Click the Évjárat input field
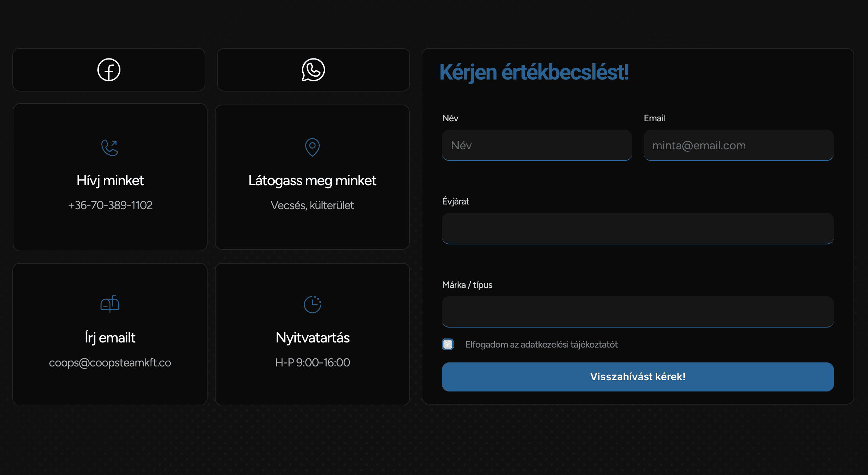Screen dimensions: 868x475 click(638, 229)
